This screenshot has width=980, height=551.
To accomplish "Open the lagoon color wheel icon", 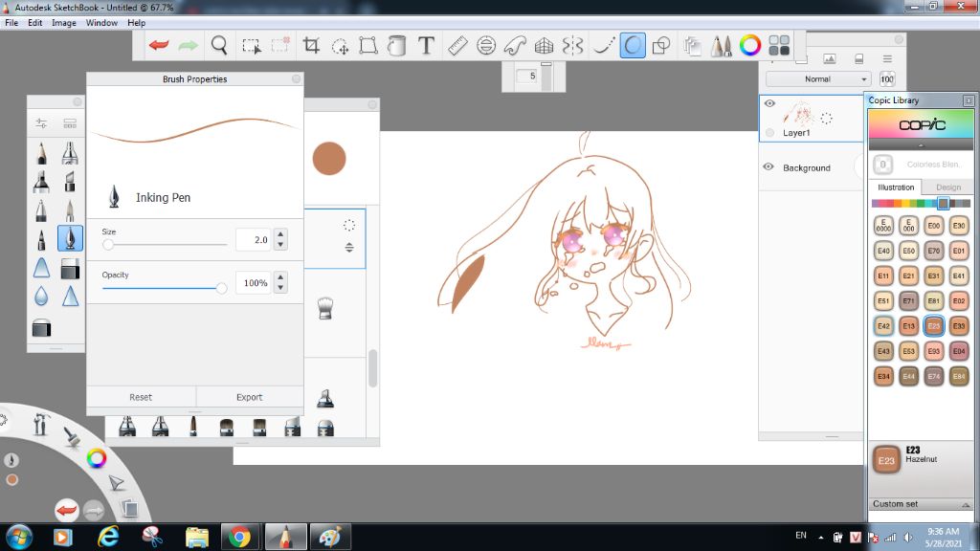I will pyautogui.click(x=97, y=458).
